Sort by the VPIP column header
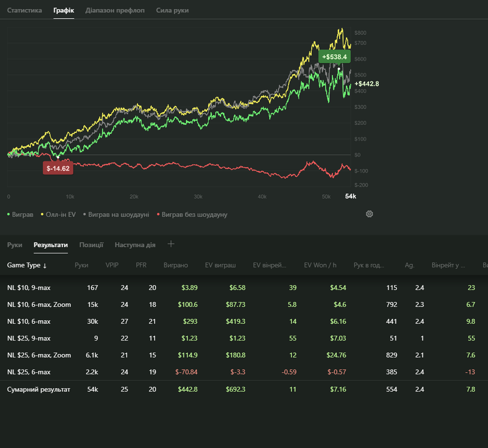488x448 pixels. click(x=112, y=265)
